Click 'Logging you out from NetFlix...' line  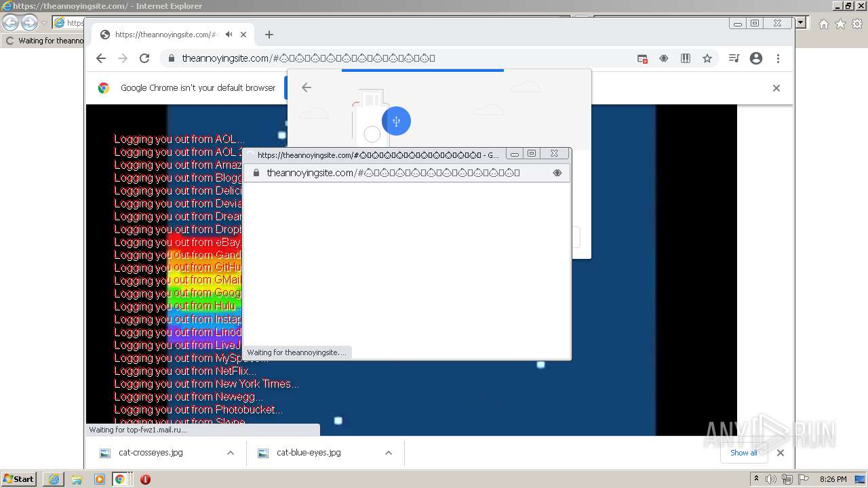pos(185,371)
